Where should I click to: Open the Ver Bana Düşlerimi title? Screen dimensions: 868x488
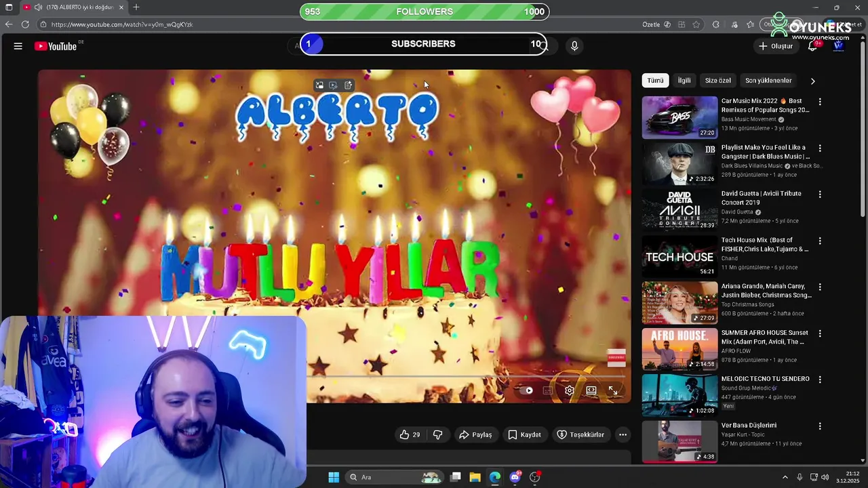tap(749, 426)
